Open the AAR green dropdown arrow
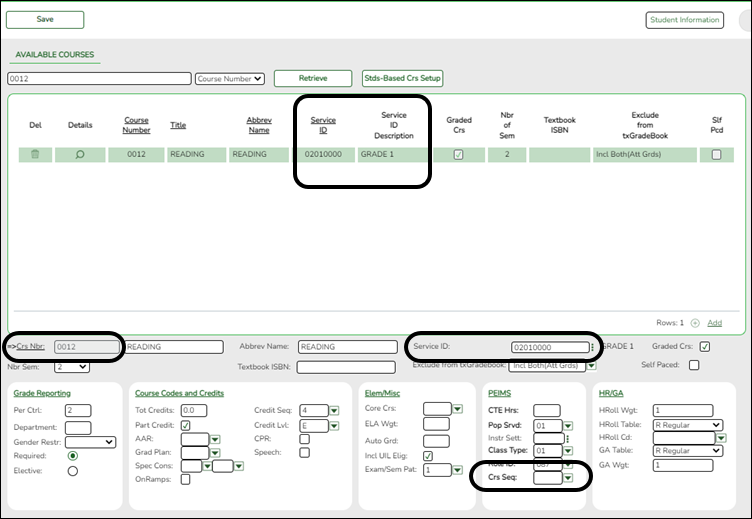Image resolution: width=752 pixels, height=519 pixels. (214, 438)
